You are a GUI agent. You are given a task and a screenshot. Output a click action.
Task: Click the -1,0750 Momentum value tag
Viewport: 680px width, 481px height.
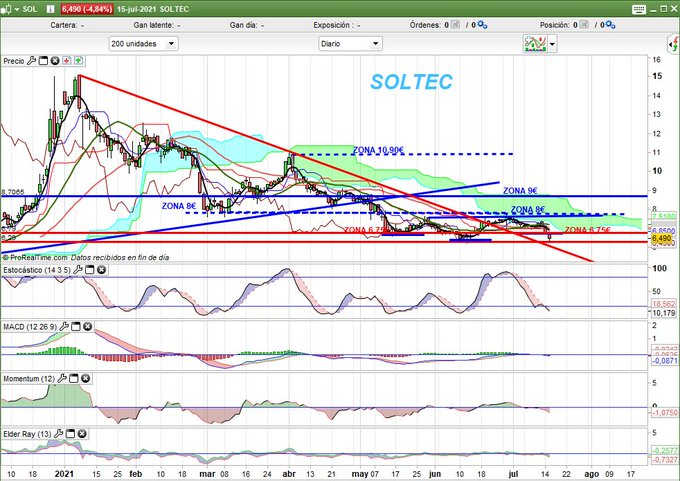coord(664,413)
